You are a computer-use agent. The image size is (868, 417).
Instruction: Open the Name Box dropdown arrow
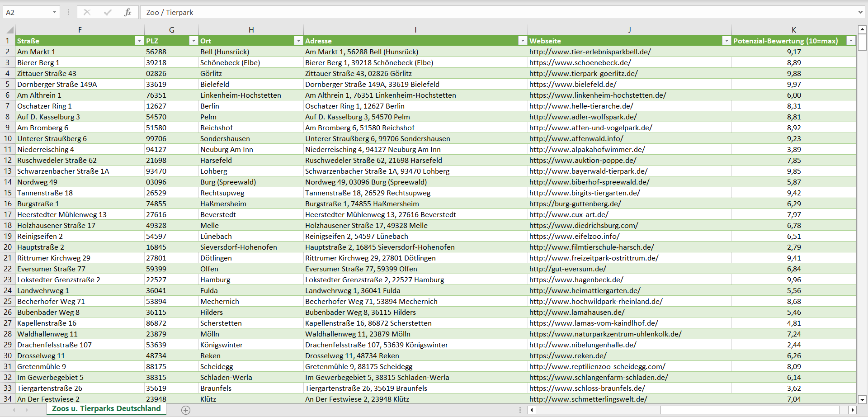coord(54,12)
